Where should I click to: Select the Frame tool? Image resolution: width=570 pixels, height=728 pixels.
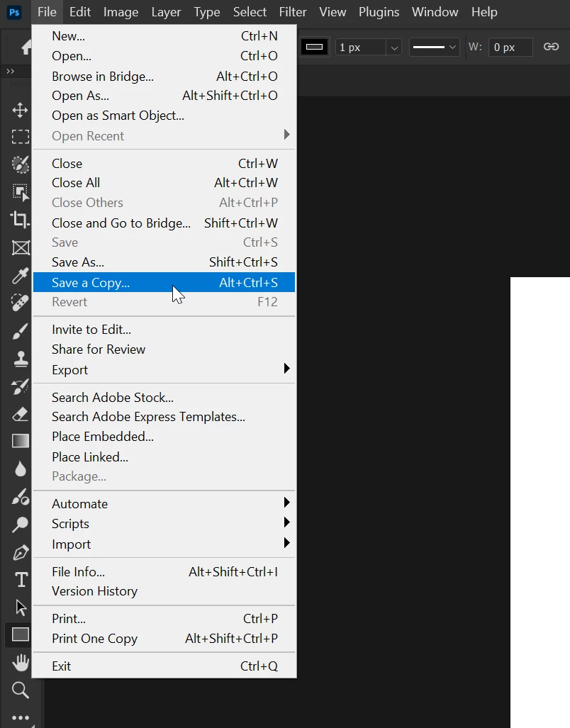click(20, 247)
